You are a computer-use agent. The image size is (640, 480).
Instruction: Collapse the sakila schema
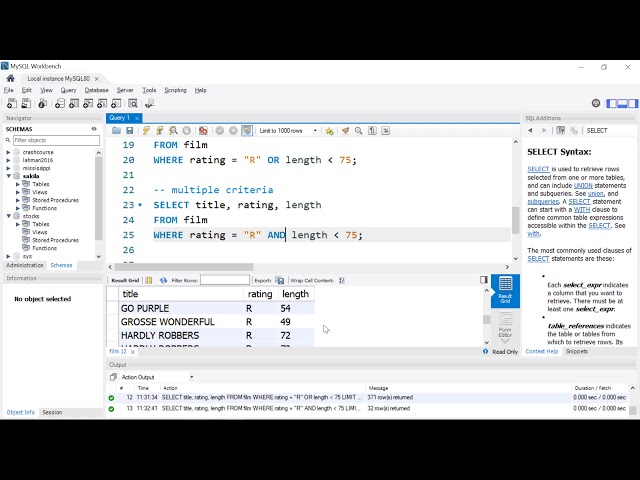(x=9, y=176)
